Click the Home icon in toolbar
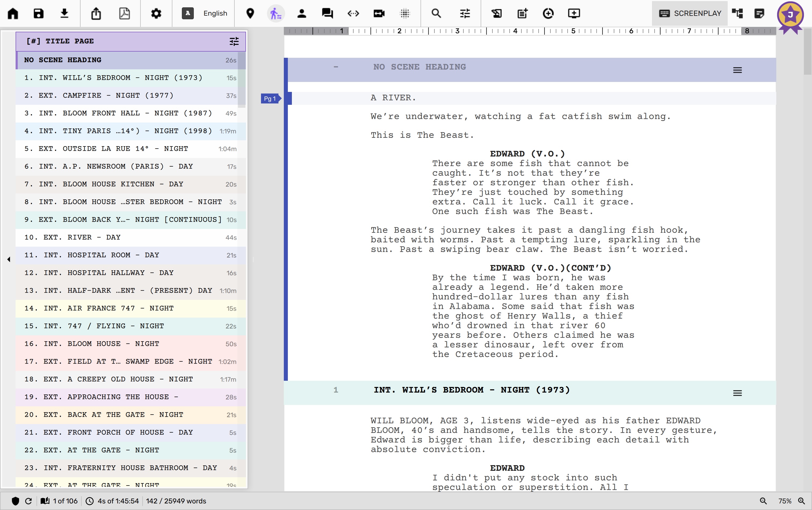Screen dimensions: 812x510 [x=13, y=13]
